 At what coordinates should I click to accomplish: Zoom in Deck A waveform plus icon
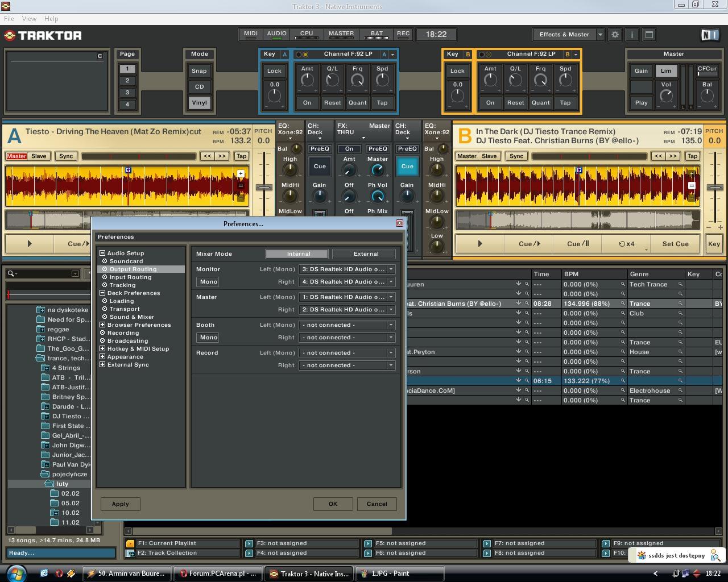point(241,174)
